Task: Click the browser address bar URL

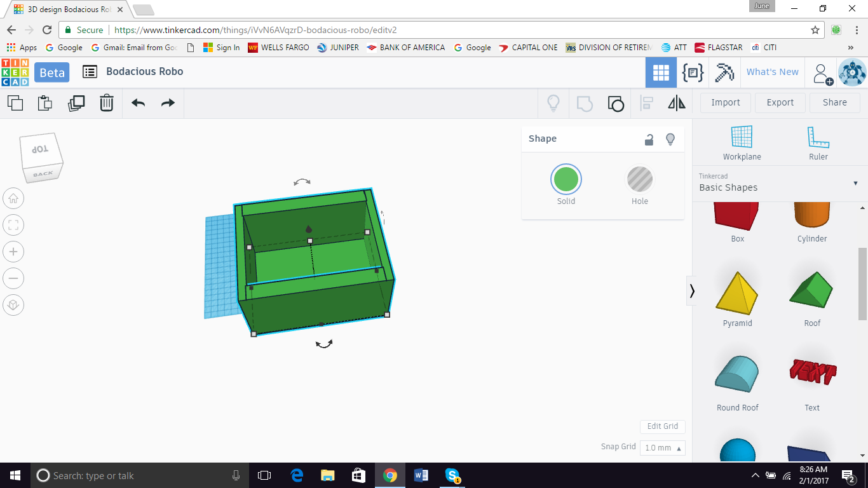Action: point(255,30)
